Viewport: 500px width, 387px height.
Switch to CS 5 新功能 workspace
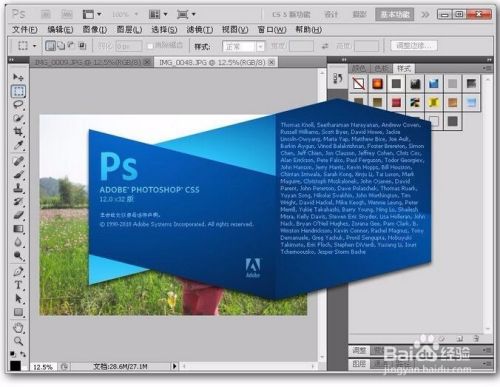coord(291,14)
